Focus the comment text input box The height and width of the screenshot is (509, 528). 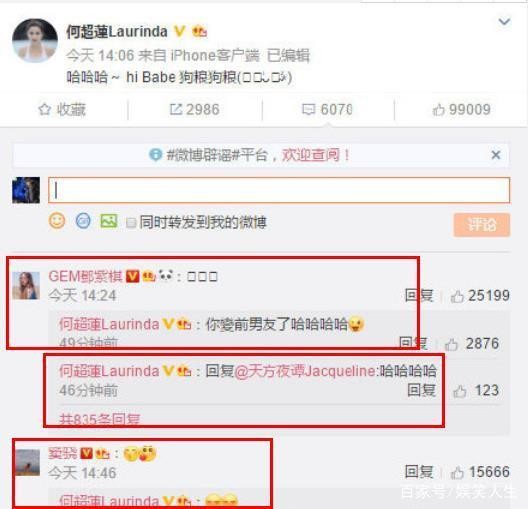279,190
